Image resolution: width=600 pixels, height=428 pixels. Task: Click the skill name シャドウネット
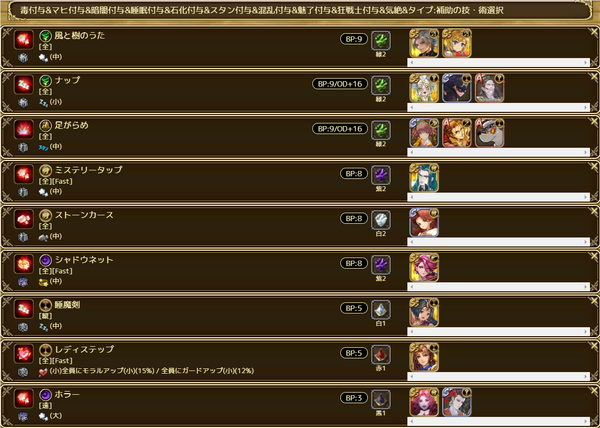84,260
